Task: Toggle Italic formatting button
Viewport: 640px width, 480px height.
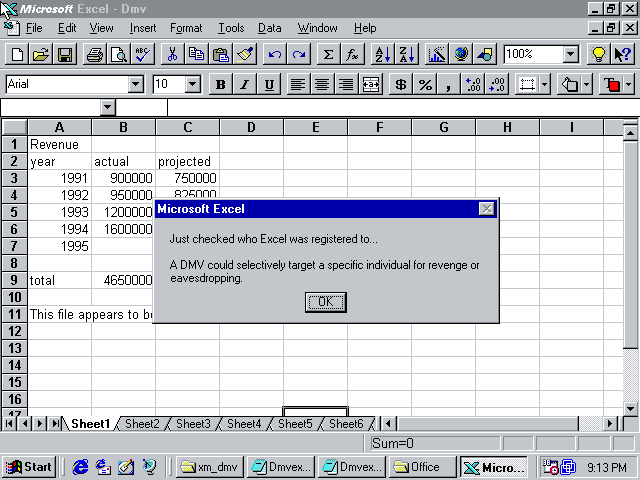Action: coord(244,84)
